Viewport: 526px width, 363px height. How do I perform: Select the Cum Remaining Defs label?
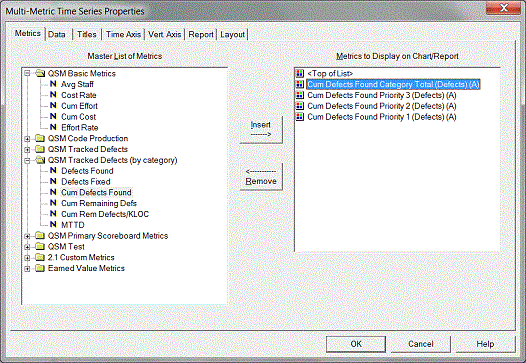(x=99, y=203)
